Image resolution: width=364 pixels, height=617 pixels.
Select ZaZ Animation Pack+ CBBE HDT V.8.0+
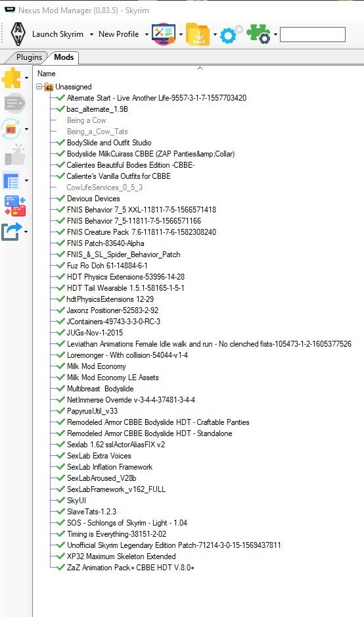(131, 568)
